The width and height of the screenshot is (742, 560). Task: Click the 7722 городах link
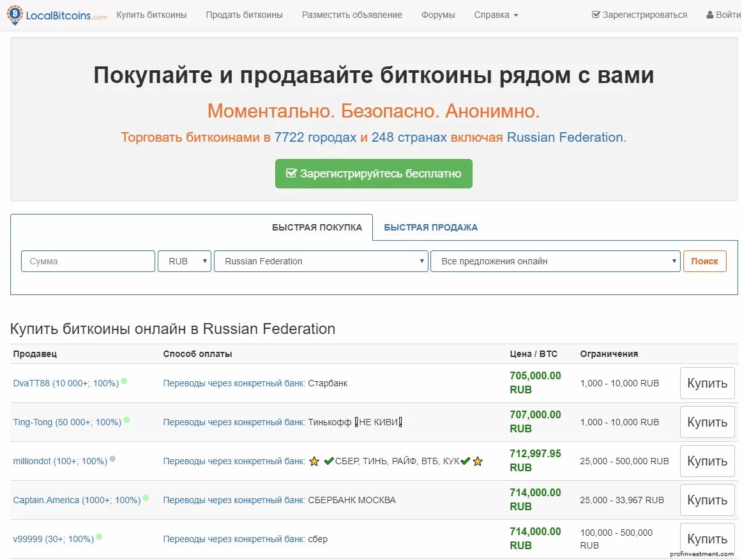[315, 137]
